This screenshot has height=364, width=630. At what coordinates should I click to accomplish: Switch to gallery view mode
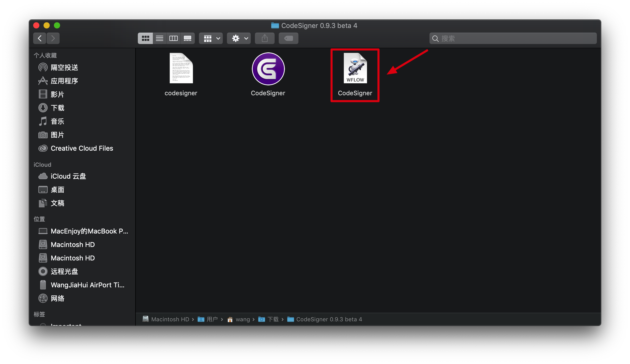188,38
